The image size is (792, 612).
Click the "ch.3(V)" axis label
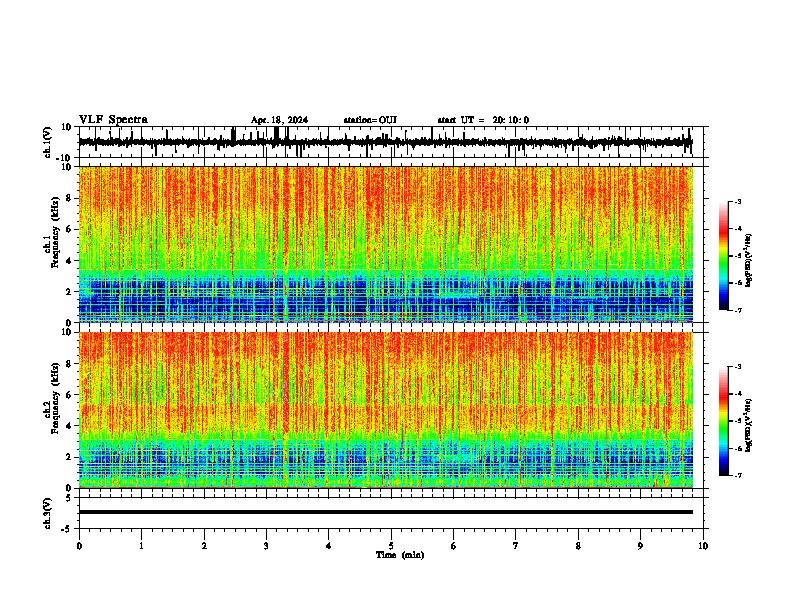48,513
